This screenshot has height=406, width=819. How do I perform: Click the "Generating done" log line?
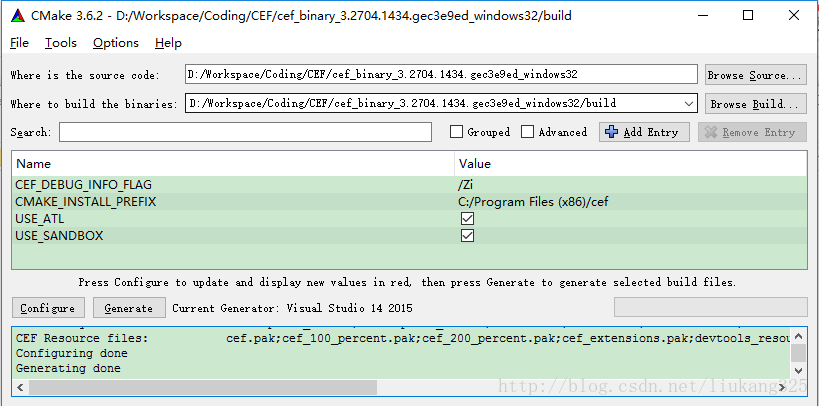(68, 368)
